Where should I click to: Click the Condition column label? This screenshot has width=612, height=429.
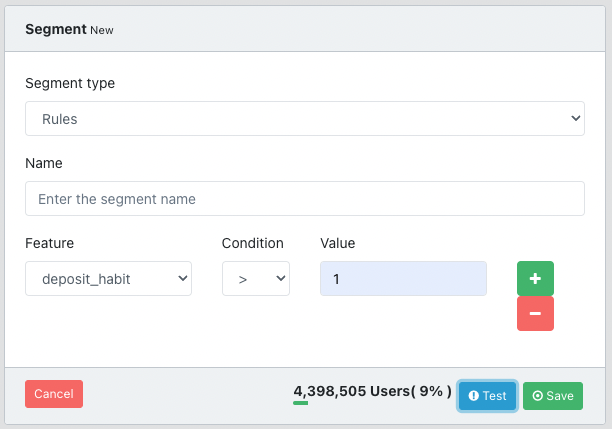[x=252, y=243]
